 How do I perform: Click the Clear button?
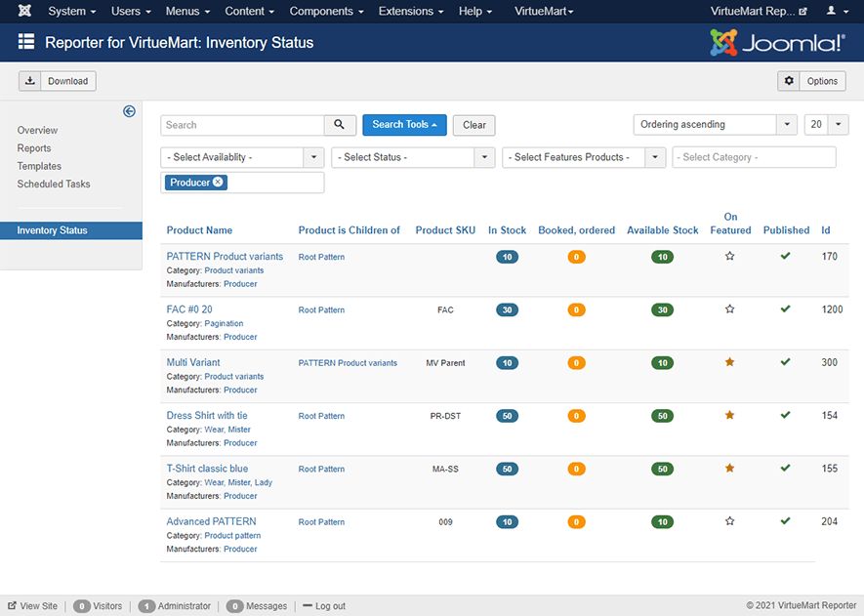pos(473,125)
